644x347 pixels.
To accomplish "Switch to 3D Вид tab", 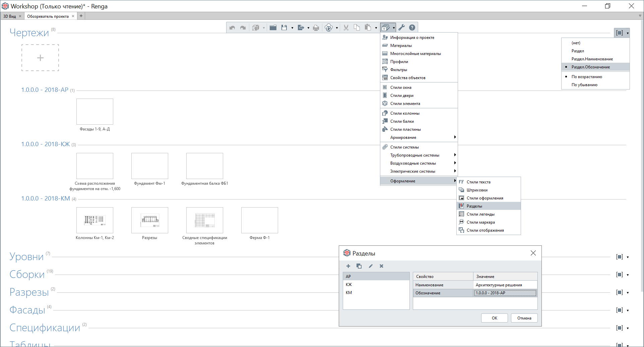I will click(10, 16).
